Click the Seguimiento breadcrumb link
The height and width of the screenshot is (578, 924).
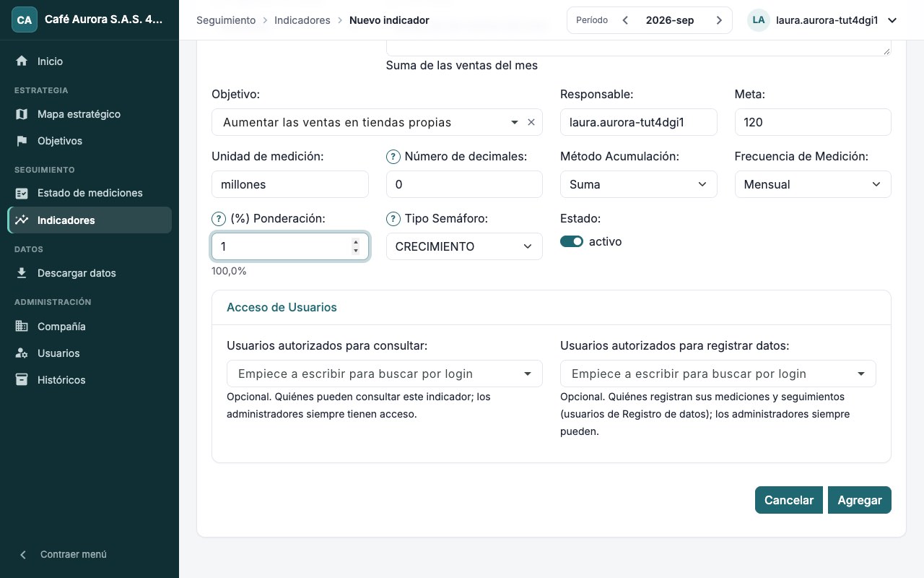226,20
